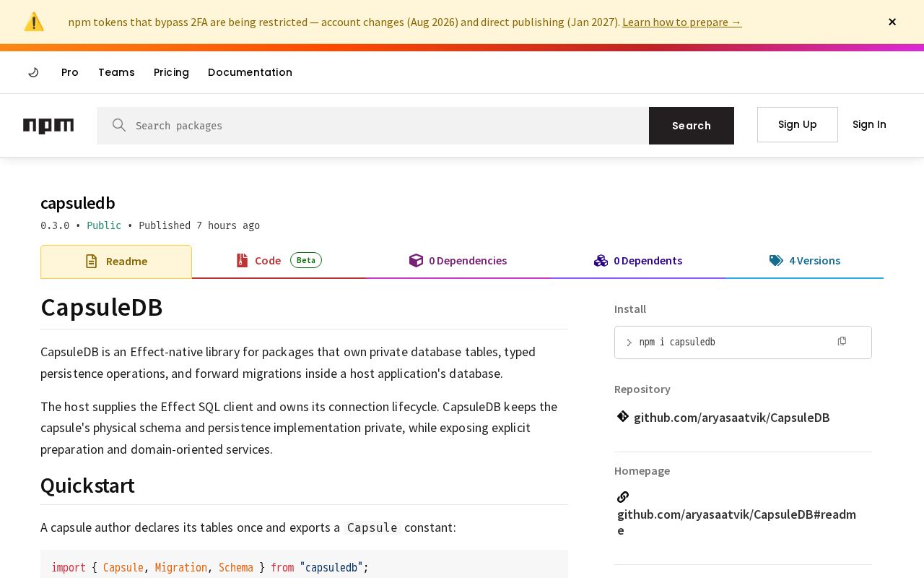The height and width of the screenshot is (578, 924).
Task: Open the CapsuleDB#readme homepage link
Action: coord(736,522)
